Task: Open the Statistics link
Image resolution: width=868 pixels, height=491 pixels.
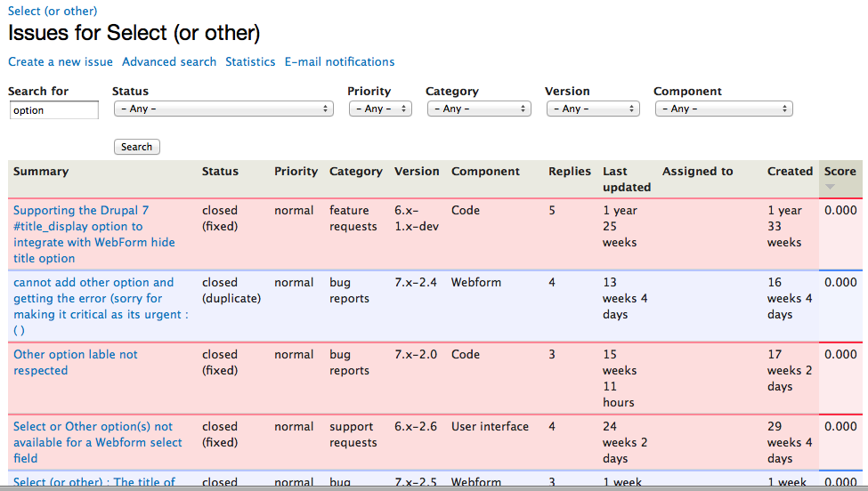Action: [250, 62]
